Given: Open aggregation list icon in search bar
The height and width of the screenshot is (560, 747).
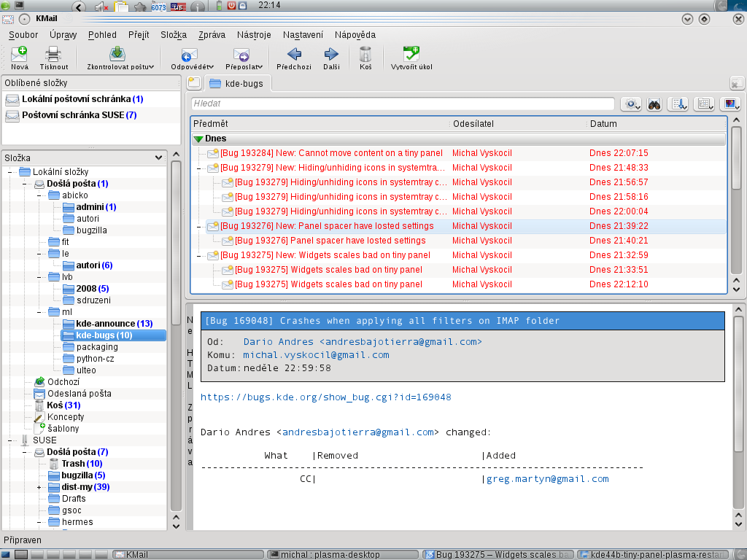Looking at the screenshot, I should click(x=704, y=104).
